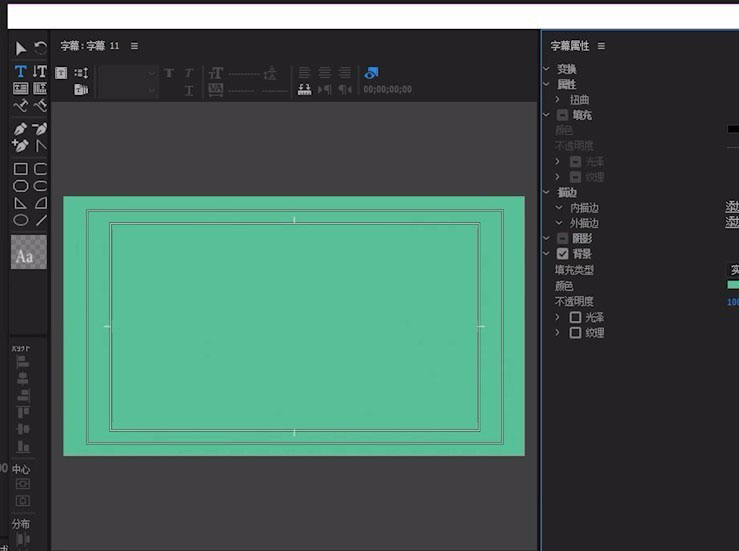The width and height of the screenshot is (739, 551).
Task: Choose the Vertical Area Type tool
Action: (40, 88)
